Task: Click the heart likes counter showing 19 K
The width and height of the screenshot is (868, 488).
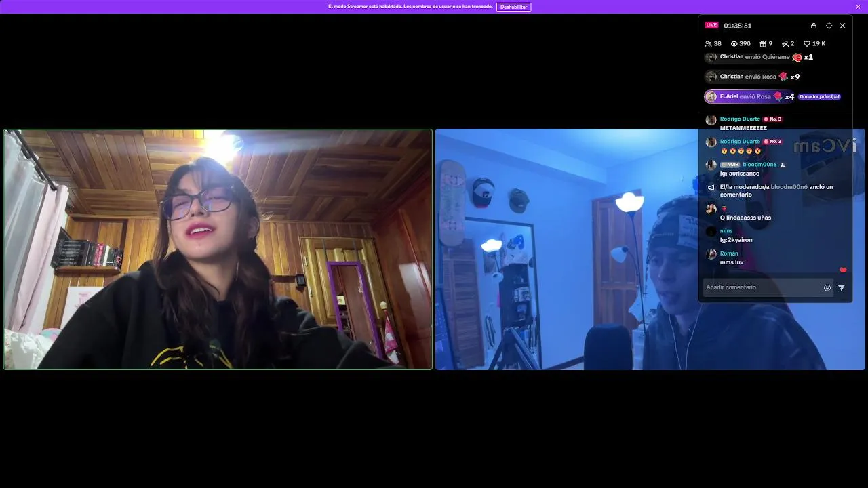Action: tap(814, 43)
